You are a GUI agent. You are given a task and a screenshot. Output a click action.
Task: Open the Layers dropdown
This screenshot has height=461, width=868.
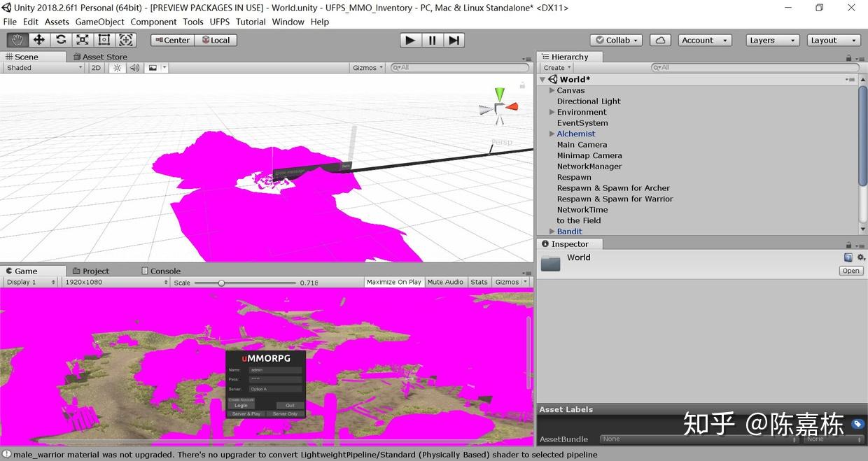[771, 40]
